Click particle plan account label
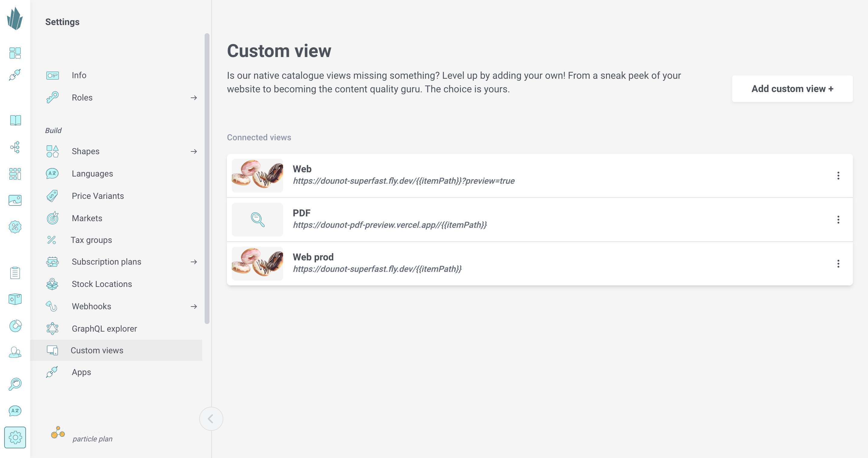 click(92, 438)
